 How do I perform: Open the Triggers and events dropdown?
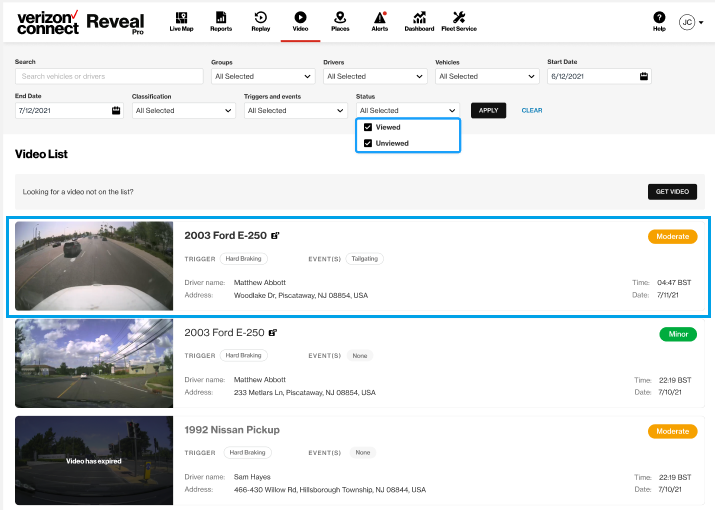pyautogui.click(x=291, y=111)
